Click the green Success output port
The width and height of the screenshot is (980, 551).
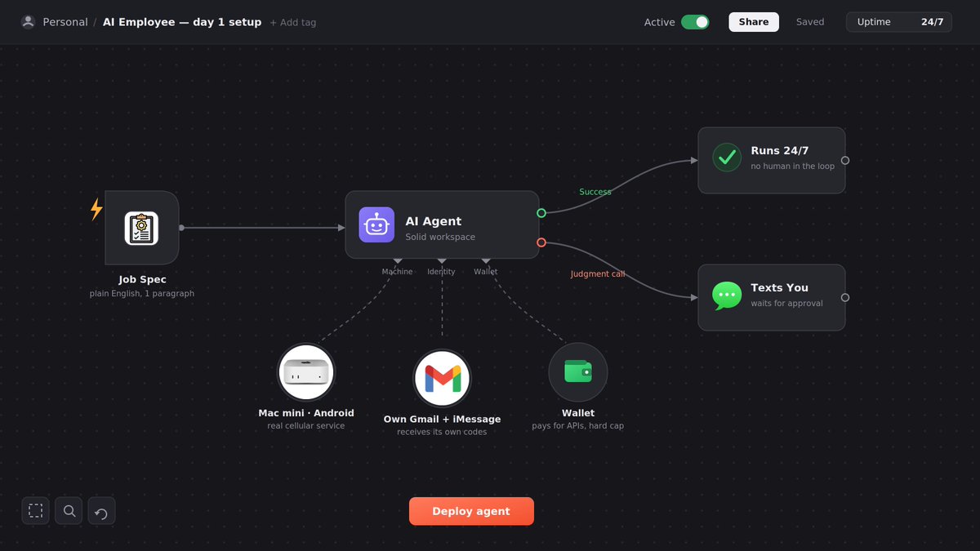point(541,213)
